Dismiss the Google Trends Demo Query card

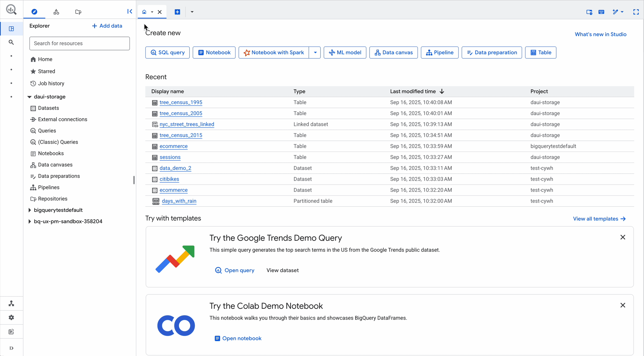623,237
